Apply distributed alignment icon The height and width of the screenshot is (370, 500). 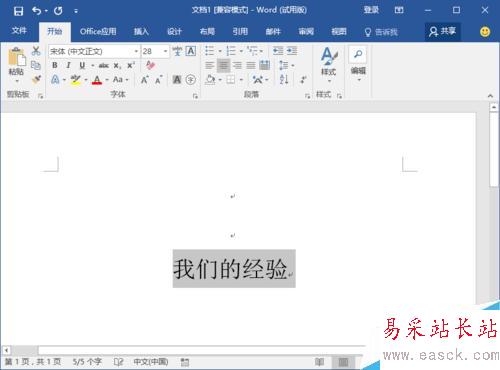pos(265,65)
